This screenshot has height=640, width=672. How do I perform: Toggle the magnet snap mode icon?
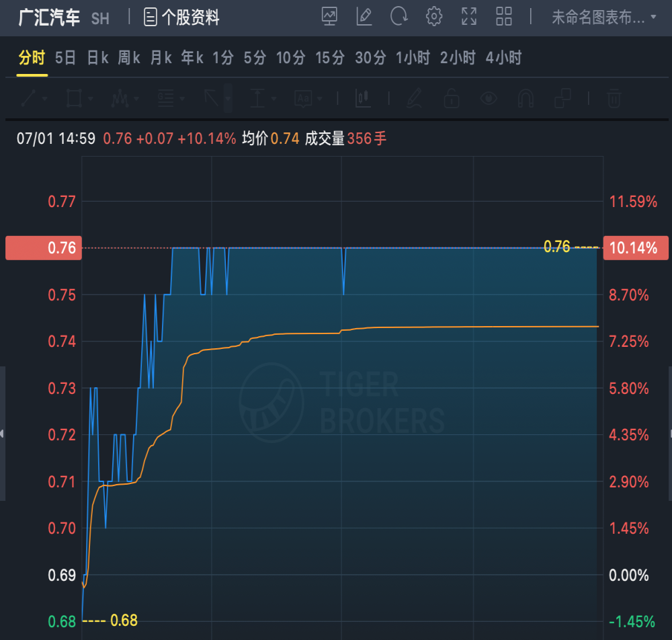[x=526, y=99]
